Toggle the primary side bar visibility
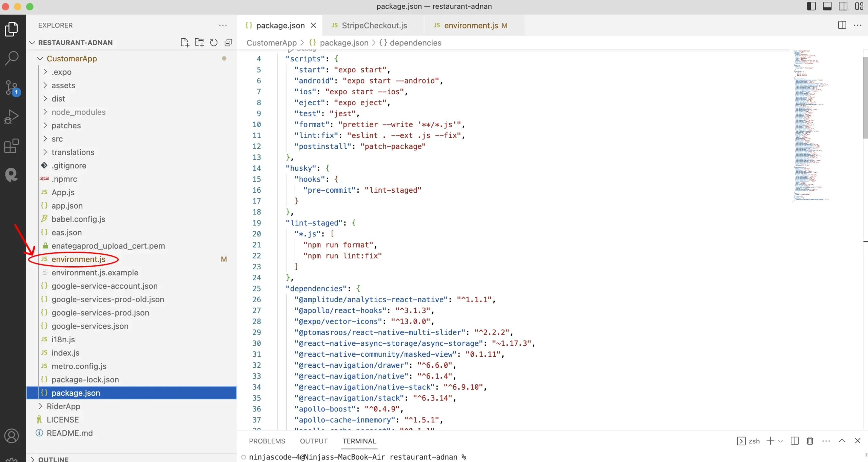The width and height of the screenshot is (868, 462). click(811, 6)
